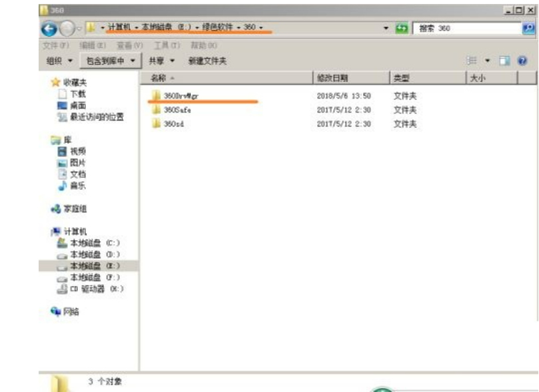
Task: Select the 360Safe folder
Action: tap(177, 110)
